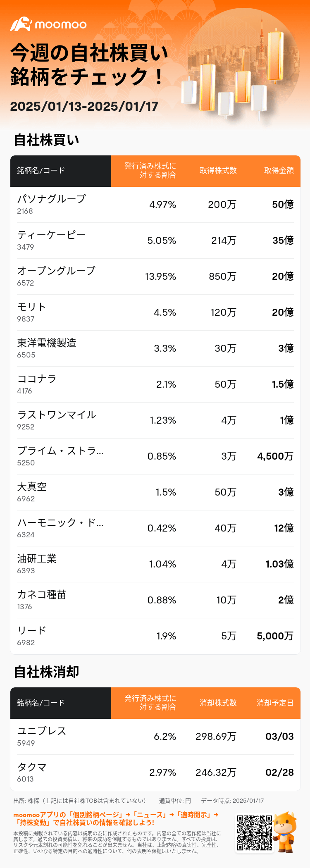Click the 取得金額 column header

tap(279, 171)
